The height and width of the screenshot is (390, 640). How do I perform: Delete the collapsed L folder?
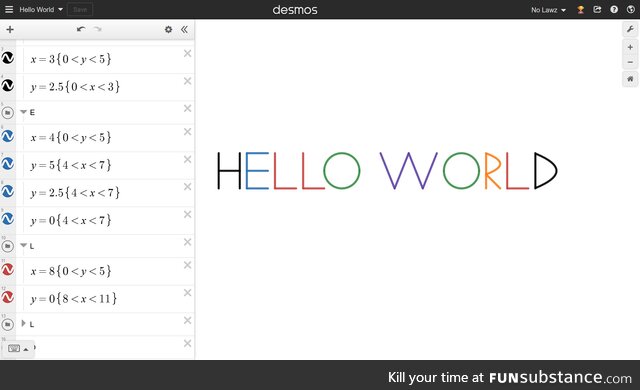coord(187,321)
